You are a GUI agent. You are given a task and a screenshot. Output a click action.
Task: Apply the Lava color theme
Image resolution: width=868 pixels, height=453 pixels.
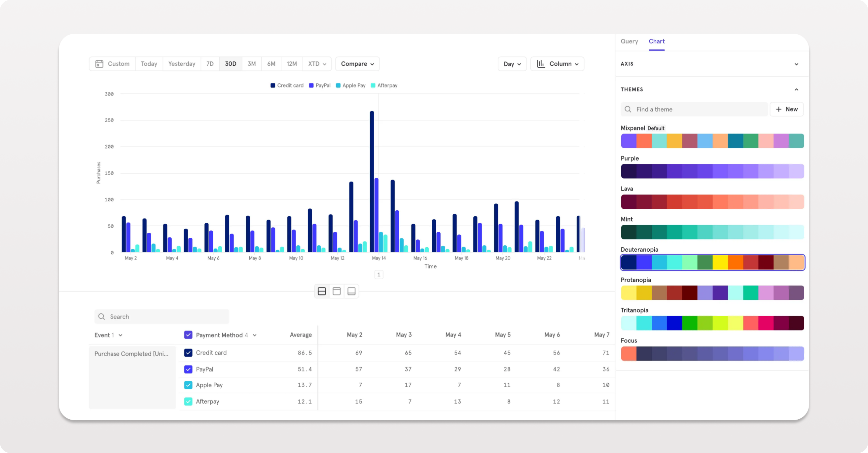[x=712, y=202]
